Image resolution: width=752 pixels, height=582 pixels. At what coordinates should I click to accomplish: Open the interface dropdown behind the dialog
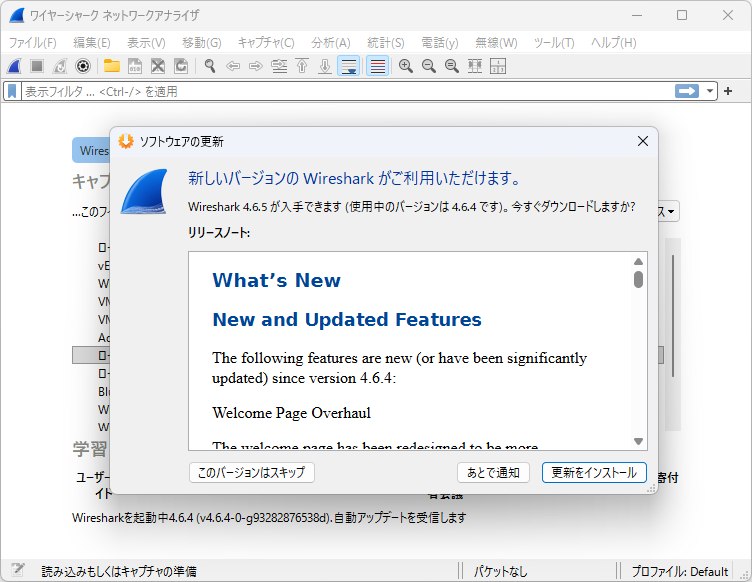coord(669,211)
